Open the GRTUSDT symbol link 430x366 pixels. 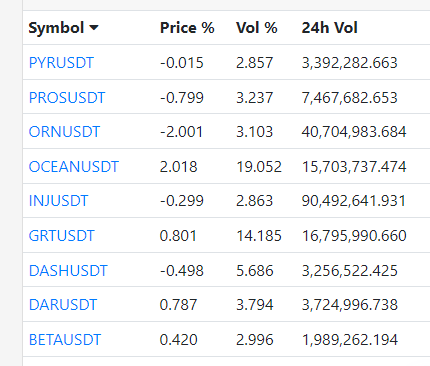tap(62, 236)
